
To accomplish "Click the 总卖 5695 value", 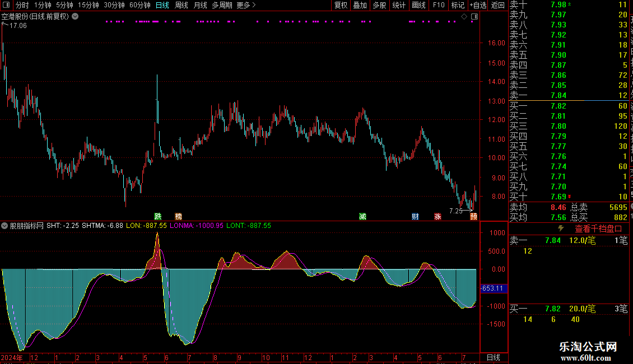I will (618, 207).
